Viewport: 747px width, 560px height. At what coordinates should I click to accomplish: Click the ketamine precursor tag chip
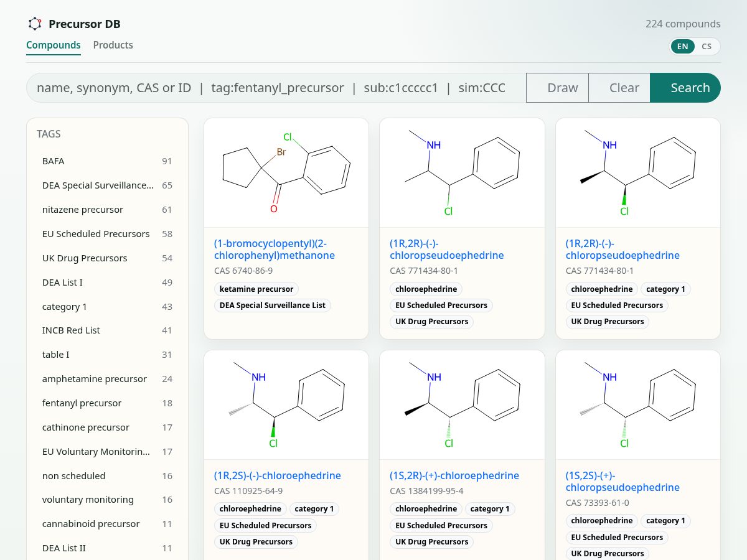pyautogui.click(x=256, y=289)
